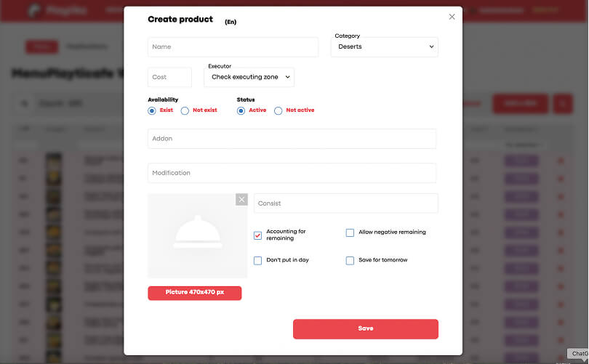Click the Addon input field
Image resolution: width=589 pixels, height=364 pixels.
point(292,139)
